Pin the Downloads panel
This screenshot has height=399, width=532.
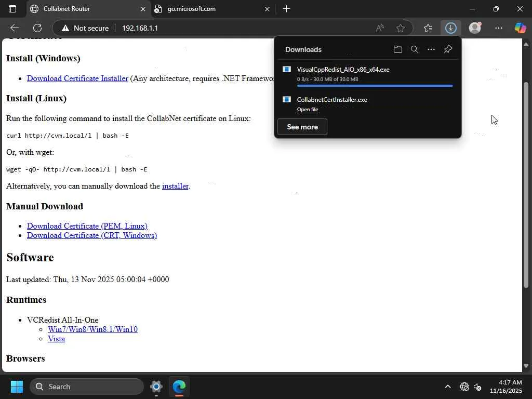click(448, 49)
